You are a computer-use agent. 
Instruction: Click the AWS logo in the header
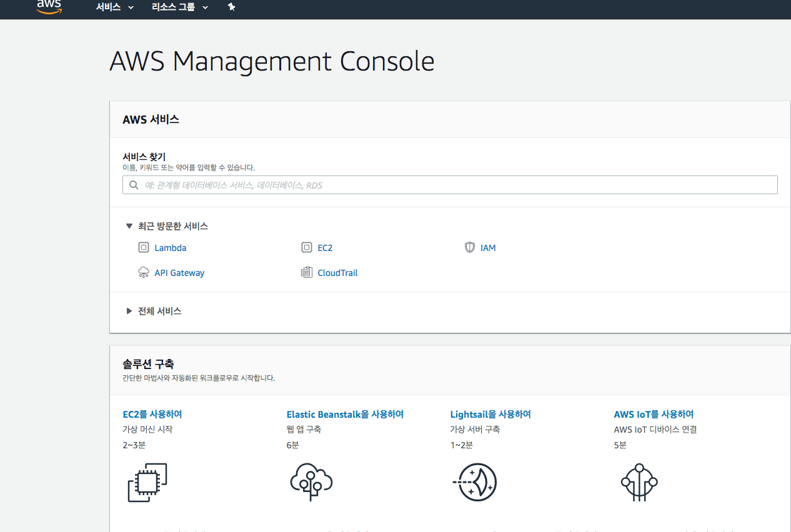pos(49,7)
